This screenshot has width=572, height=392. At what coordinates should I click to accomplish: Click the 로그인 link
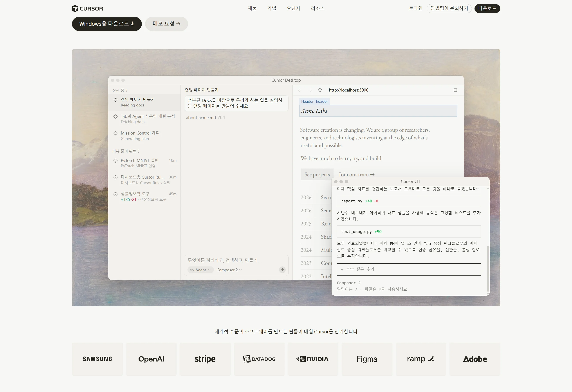click(416, 8)
